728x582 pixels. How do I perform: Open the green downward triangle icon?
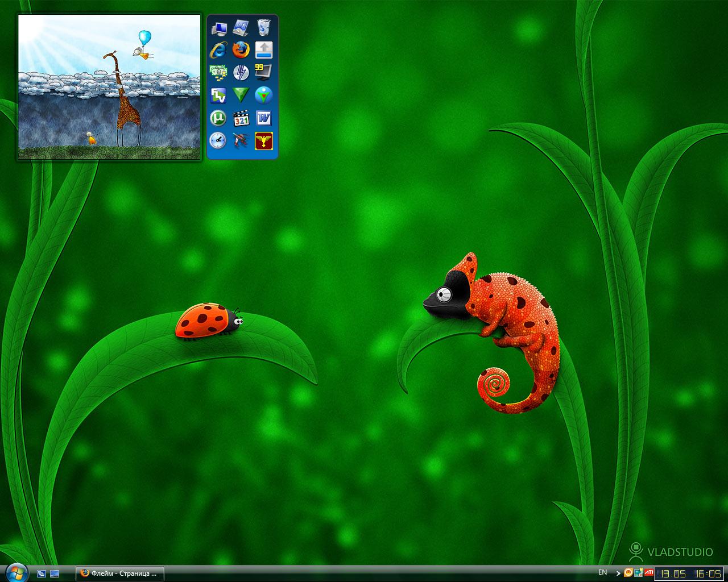point(241,95)
